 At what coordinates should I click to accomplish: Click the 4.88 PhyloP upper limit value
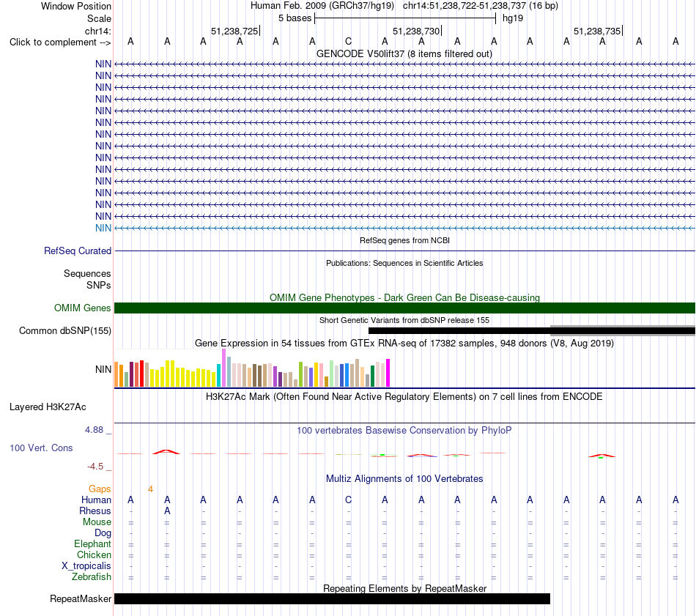[x=94, y=430]
